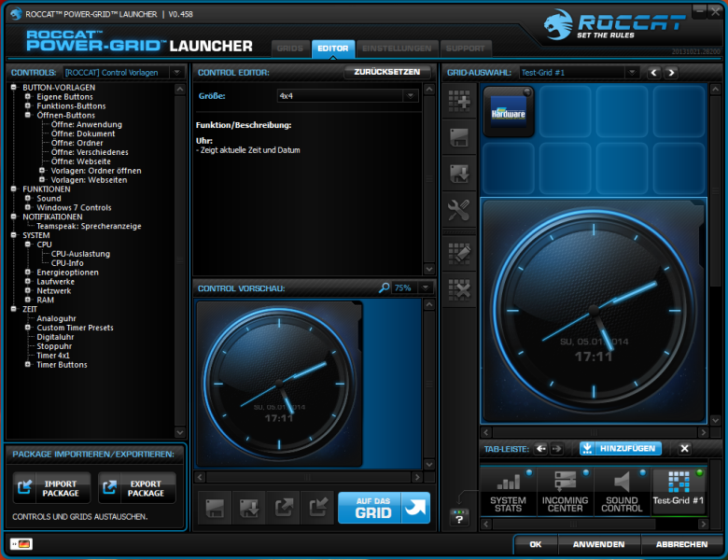Viewport: 728px width, 560px height.
Task: Click the export control icon below the preview
Action: pyautogui.click(x=284, y=508)
